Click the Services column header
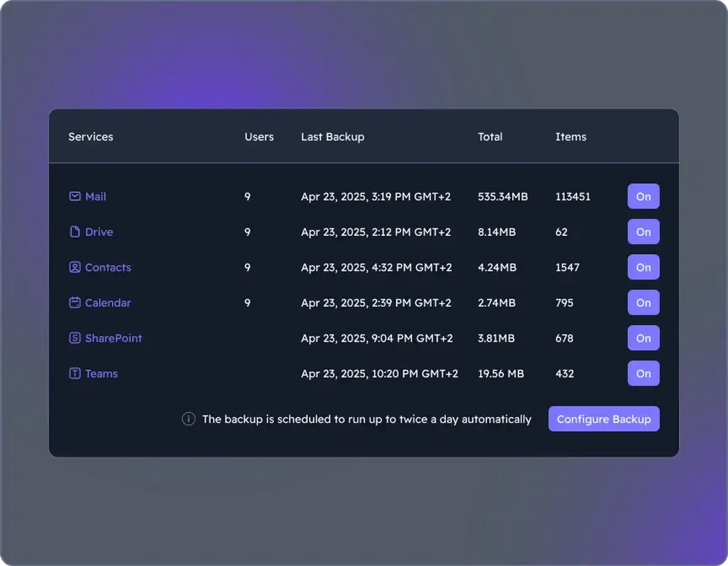The image size is (728, 566). pos(90,136)
